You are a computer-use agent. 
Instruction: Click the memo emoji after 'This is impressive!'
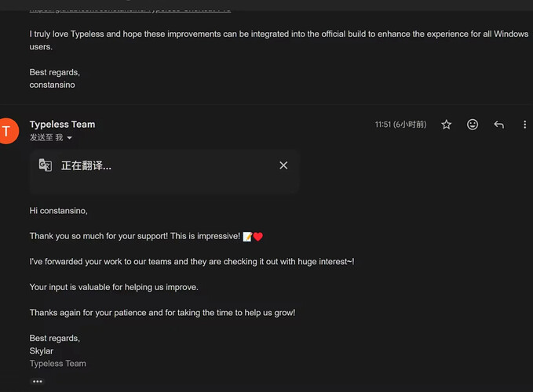[247, 236]
